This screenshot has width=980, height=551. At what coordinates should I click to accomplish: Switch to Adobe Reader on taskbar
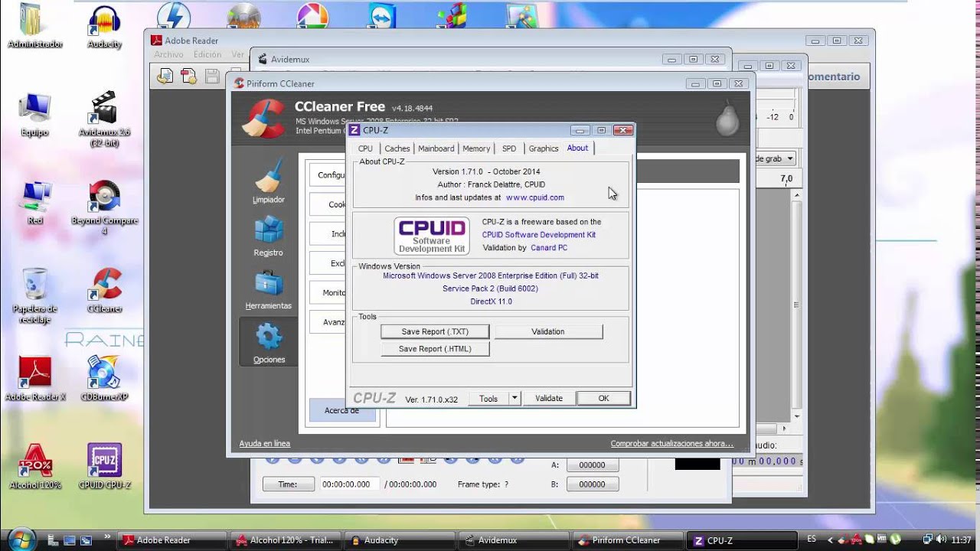click(174, 540)
